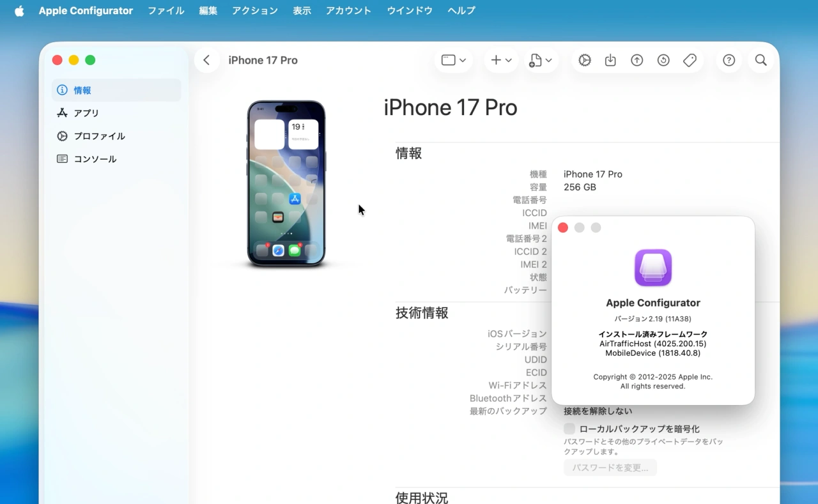Select the コンソール sidebar item
Screen dimensions: 818x504
[94, 158]
